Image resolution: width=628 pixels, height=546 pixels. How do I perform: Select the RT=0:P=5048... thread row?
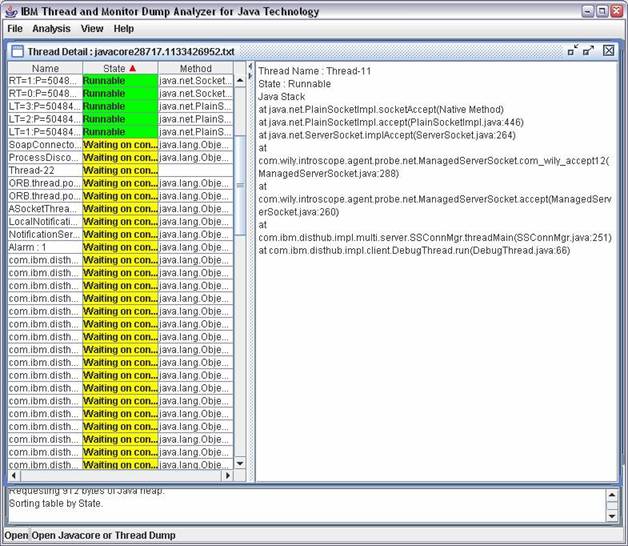[121, 93]
